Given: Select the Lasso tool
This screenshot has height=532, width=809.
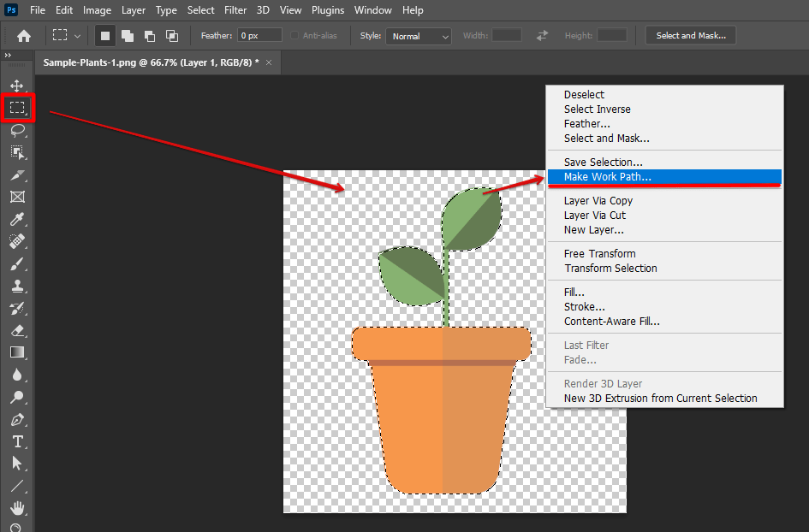Looking at the screenshot, I should [x=18, y=130].
